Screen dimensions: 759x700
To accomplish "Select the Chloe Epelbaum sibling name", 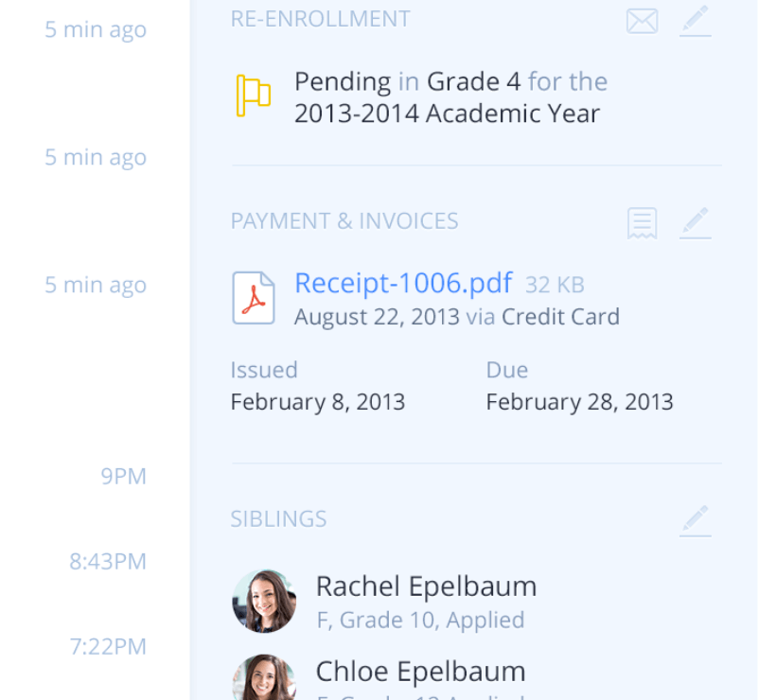I will pyautogui.click(x=420, y=672).
